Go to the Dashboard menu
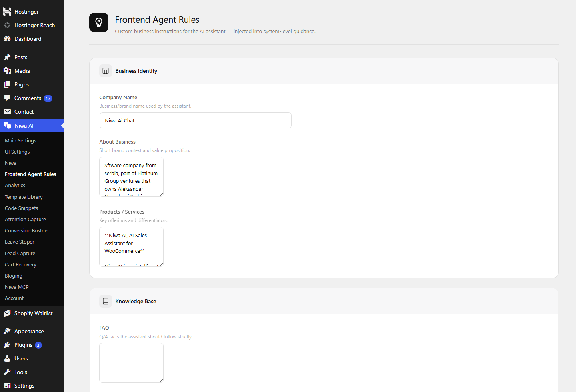Image resolution: width=576 pixels, height=392 pixels. click(x=28, y=39)
